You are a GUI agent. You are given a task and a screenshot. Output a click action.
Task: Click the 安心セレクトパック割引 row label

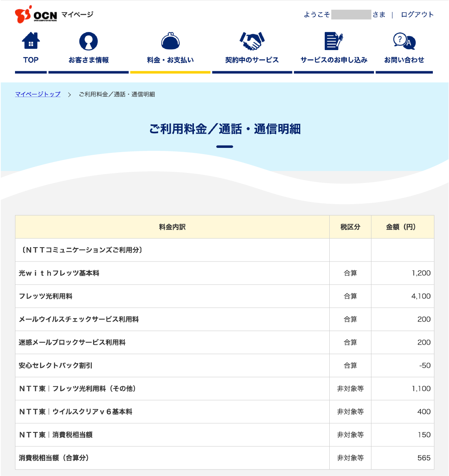coord(56,365)
